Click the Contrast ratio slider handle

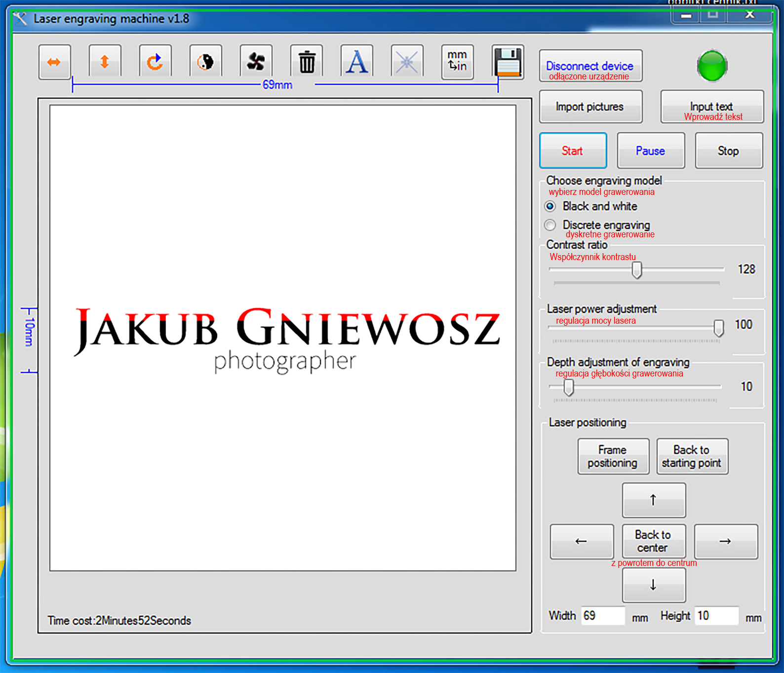[x=637, y=270]
